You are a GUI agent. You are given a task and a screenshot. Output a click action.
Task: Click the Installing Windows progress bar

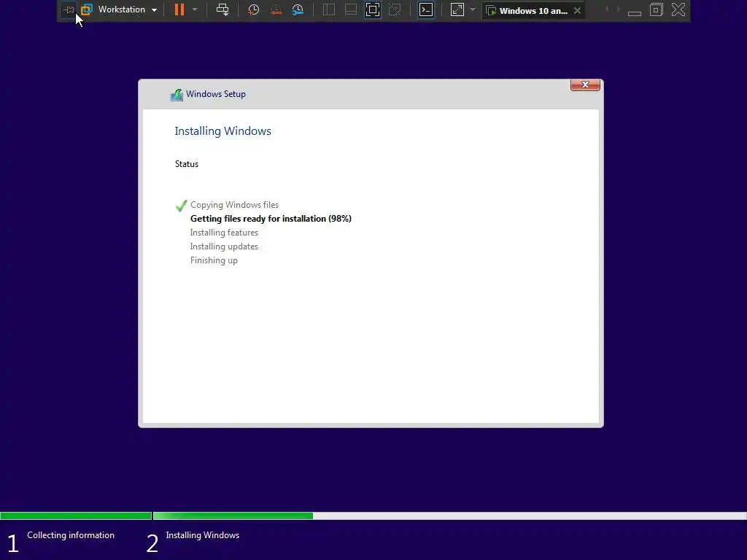449,516
